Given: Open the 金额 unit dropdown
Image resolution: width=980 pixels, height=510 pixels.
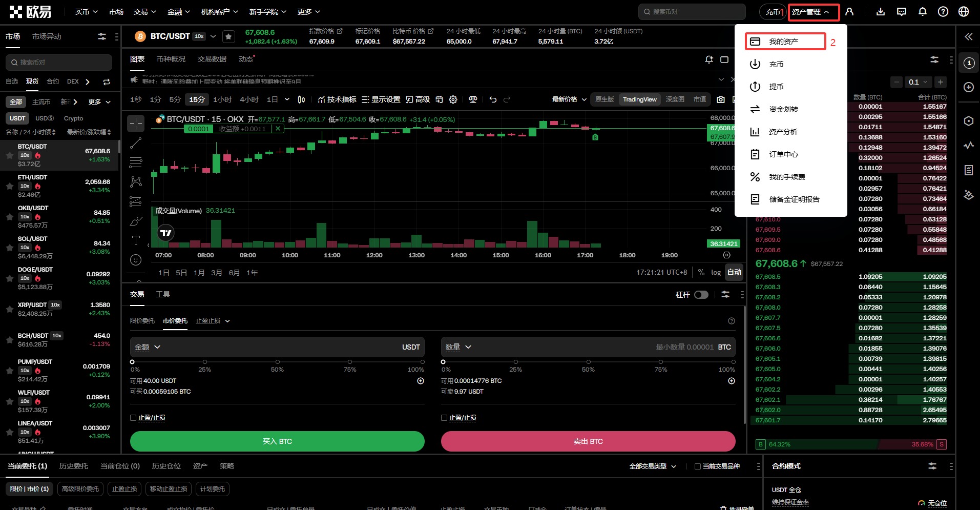Looking at the screenshot, I should (x=148, y=347).
